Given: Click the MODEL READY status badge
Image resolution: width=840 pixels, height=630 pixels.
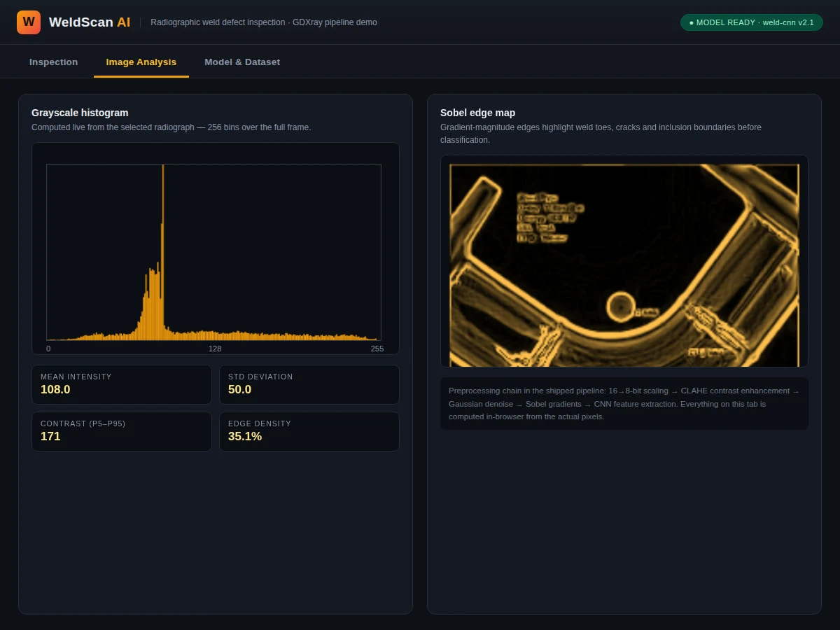Looking at the screenshot, I should point(752,22).
